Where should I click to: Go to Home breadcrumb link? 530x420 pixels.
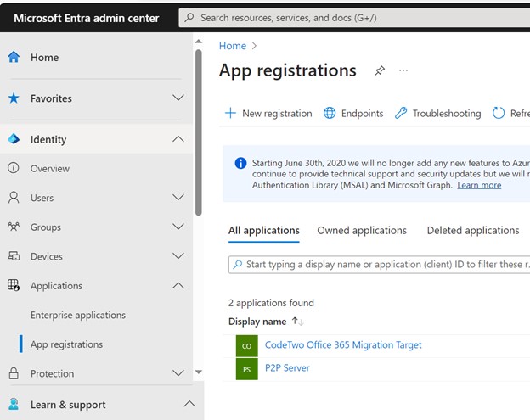[233, 46]
